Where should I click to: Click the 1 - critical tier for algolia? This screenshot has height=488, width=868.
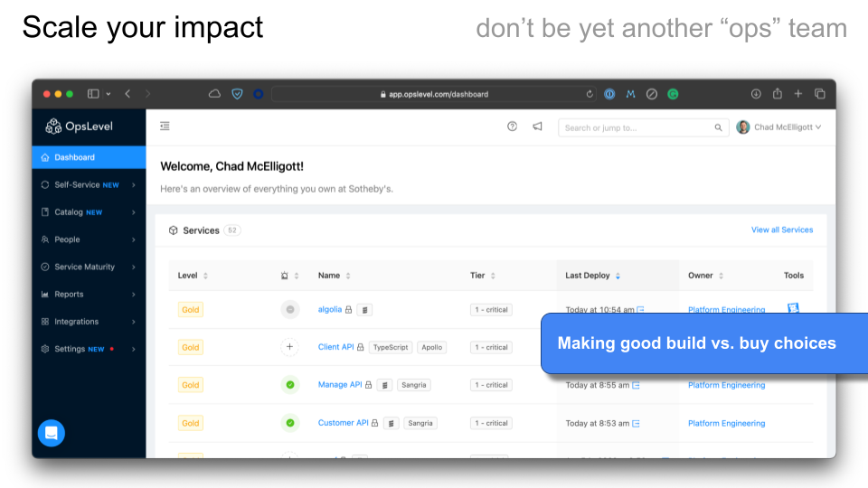[x=492, y=310]
